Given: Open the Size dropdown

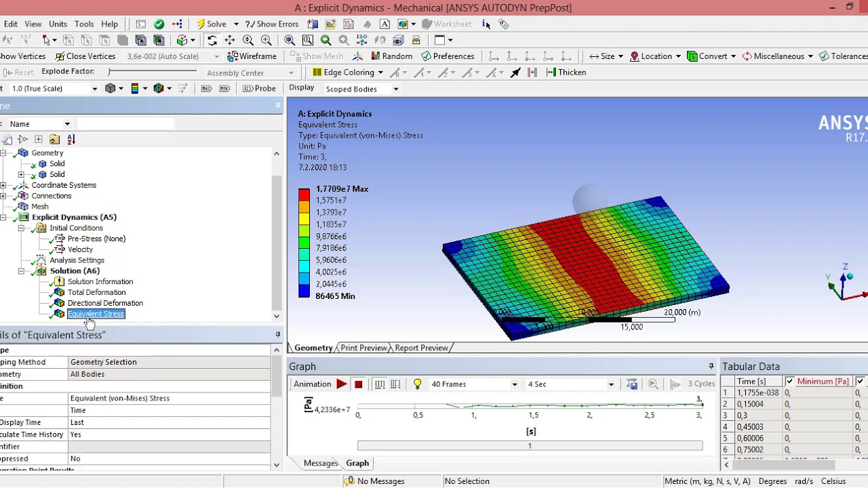Looking at the screenshot, I should point(621,56).
